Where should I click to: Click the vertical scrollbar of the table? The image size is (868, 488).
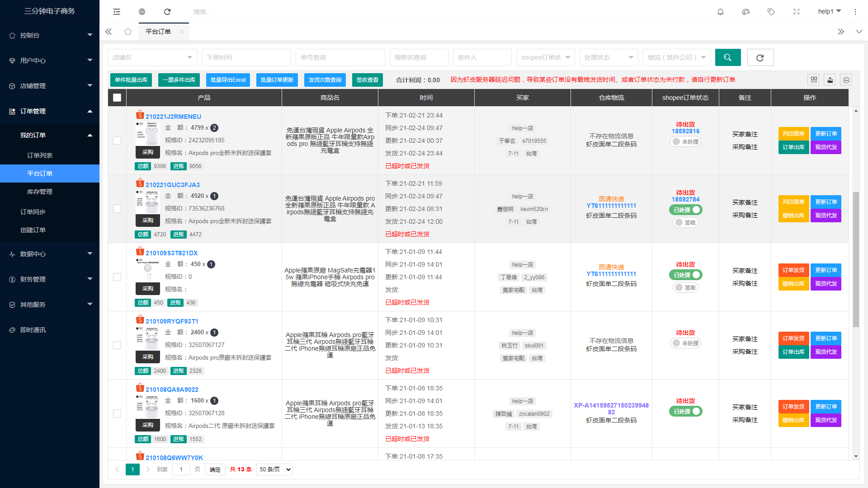855,260
